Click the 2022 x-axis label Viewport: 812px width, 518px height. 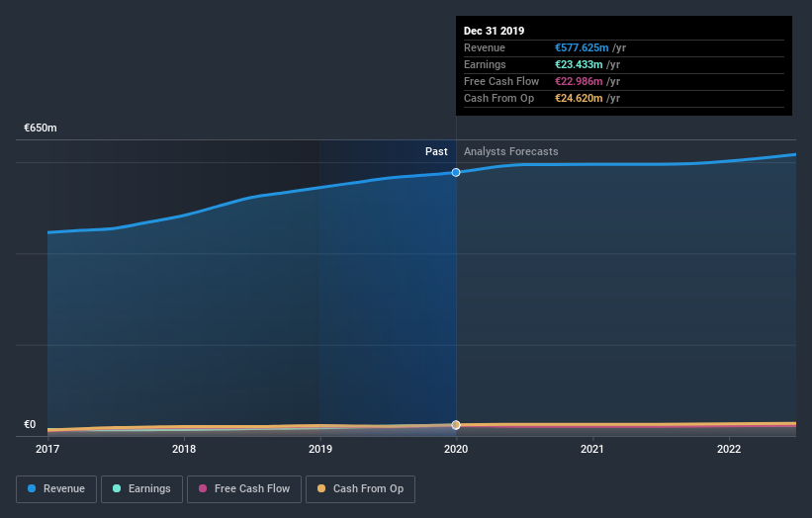tap(729, 449)
